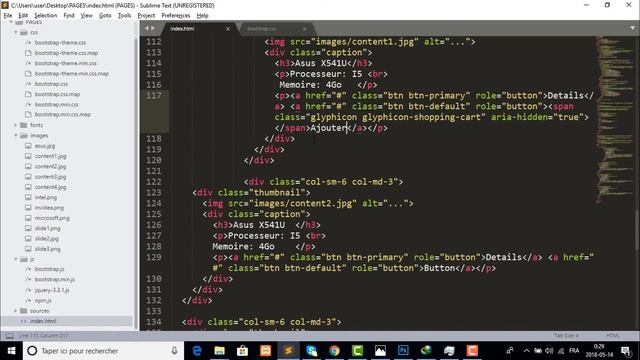Open the Tools menu
The width and height of the screenshot is (640, 360).
[124, 16]
